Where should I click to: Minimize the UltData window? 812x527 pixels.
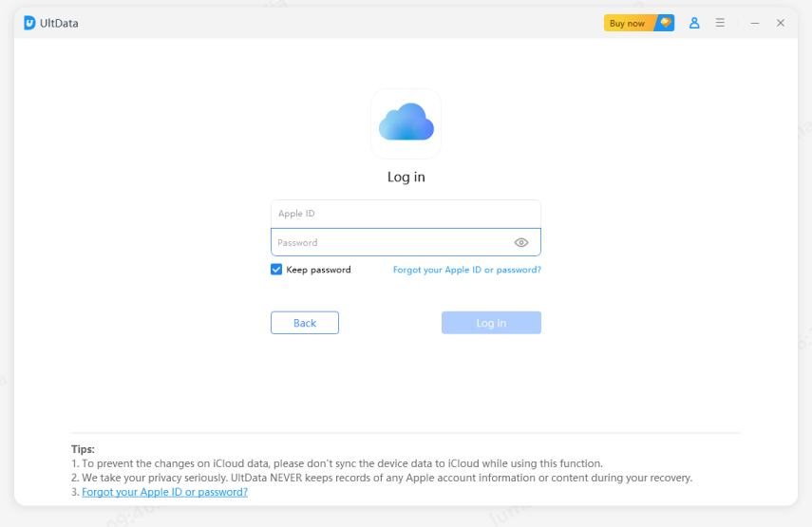[755, 23]
